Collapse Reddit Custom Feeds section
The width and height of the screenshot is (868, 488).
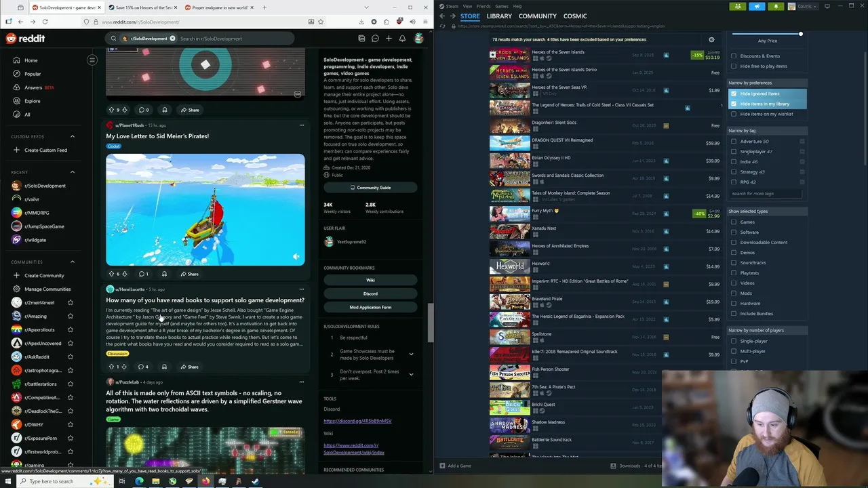[x=73, y=136]
